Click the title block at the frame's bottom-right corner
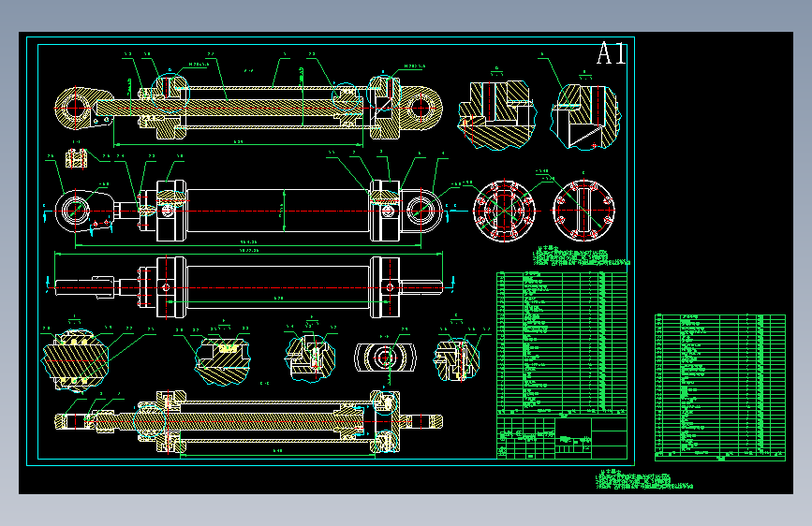Screen dimensions: 812x526 [562, 437]
